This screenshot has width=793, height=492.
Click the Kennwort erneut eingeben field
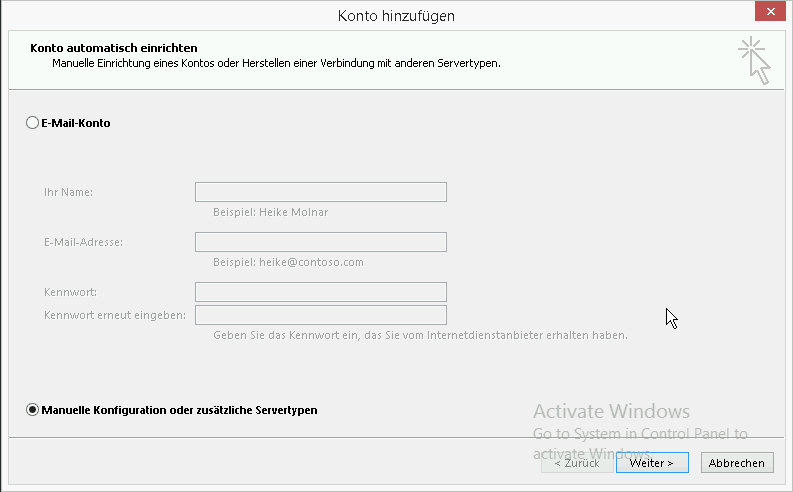coord(320,315)
